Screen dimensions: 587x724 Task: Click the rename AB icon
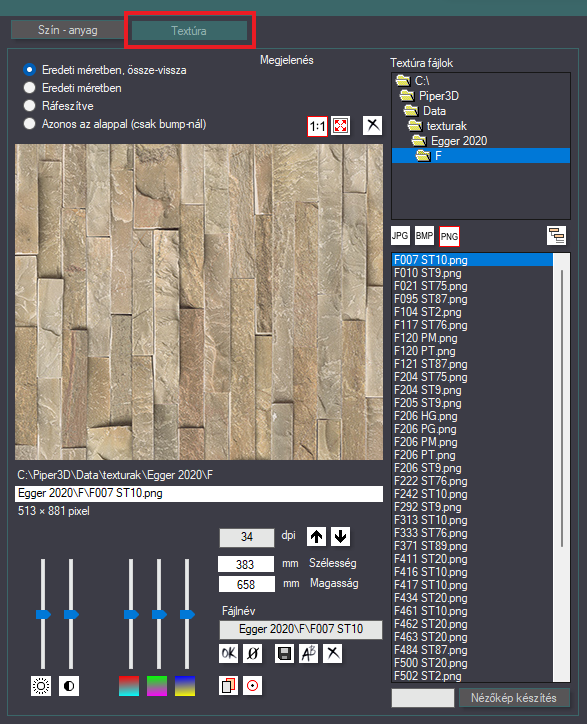(x=308, y=653)
